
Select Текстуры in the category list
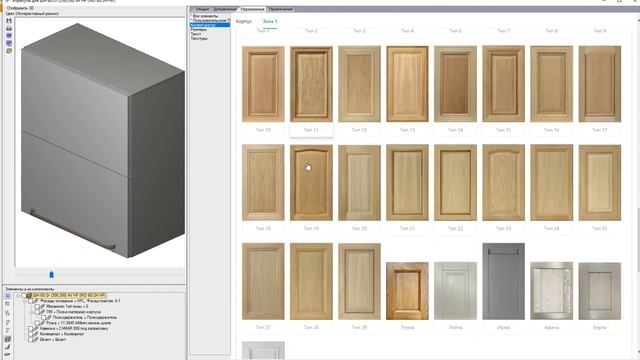click(x=199, y=38)
